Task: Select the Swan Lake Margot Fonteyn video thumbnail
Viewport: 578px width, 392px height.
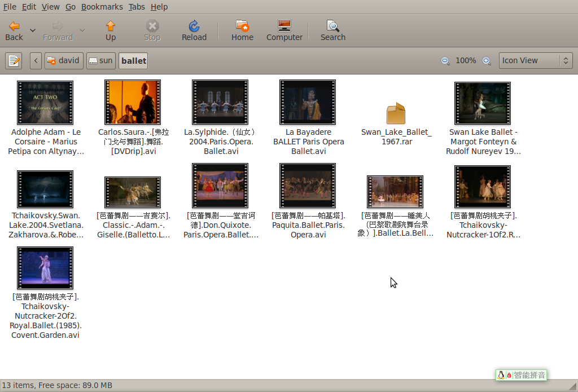Action: pos(483,103)
